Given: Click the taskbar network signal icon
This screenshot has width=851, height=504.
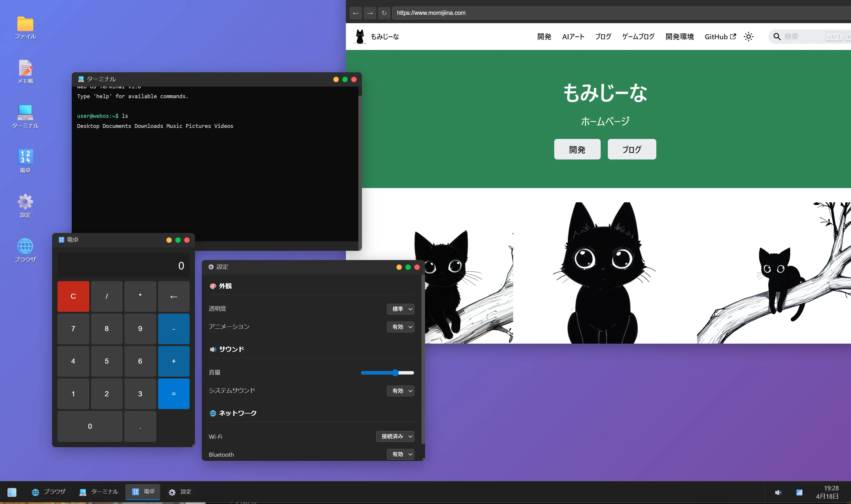Looking at the screenshot, I should (799, 492).
